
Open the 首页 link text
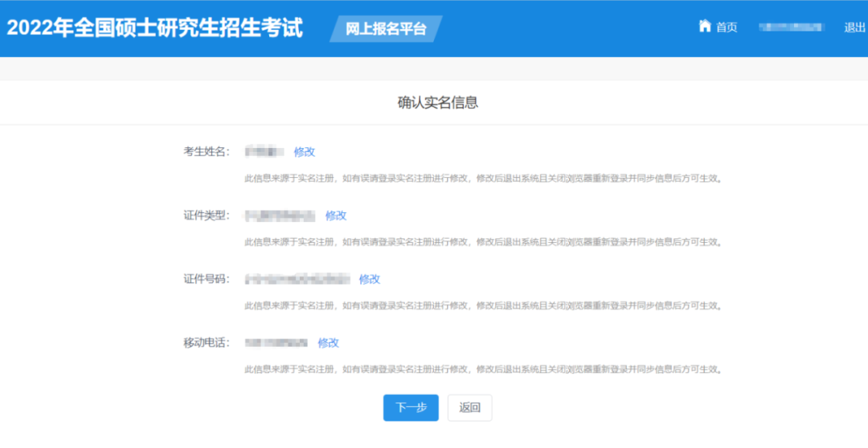pyautogui.click(x=727, y=27)
